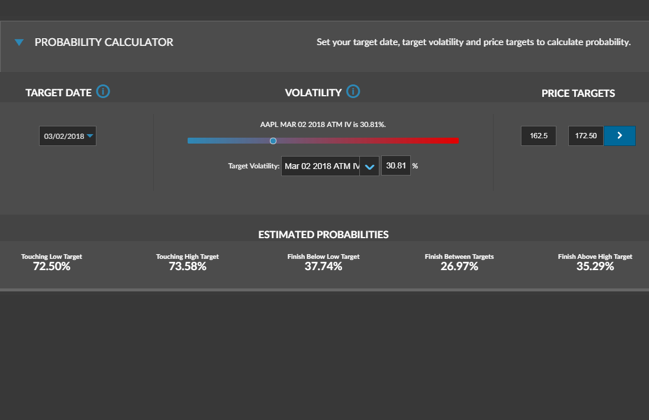Click the chevron beside Target Volatility selector
The width and height of the screenshot is (649, 420).
click(369, 167)
